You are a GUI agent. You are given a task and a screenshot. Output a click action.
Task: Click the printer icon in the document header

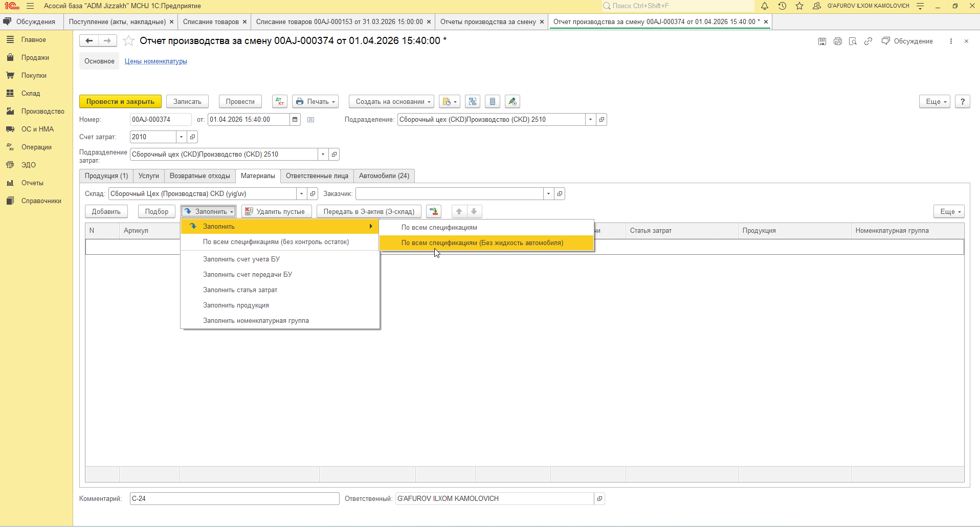(x=837, y=41)
